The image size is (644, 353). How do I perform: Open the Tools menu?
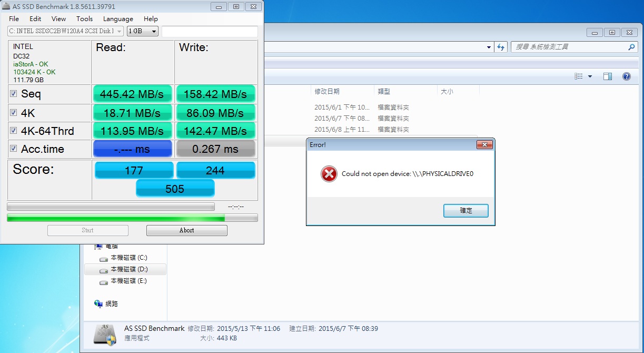point(84,18)
